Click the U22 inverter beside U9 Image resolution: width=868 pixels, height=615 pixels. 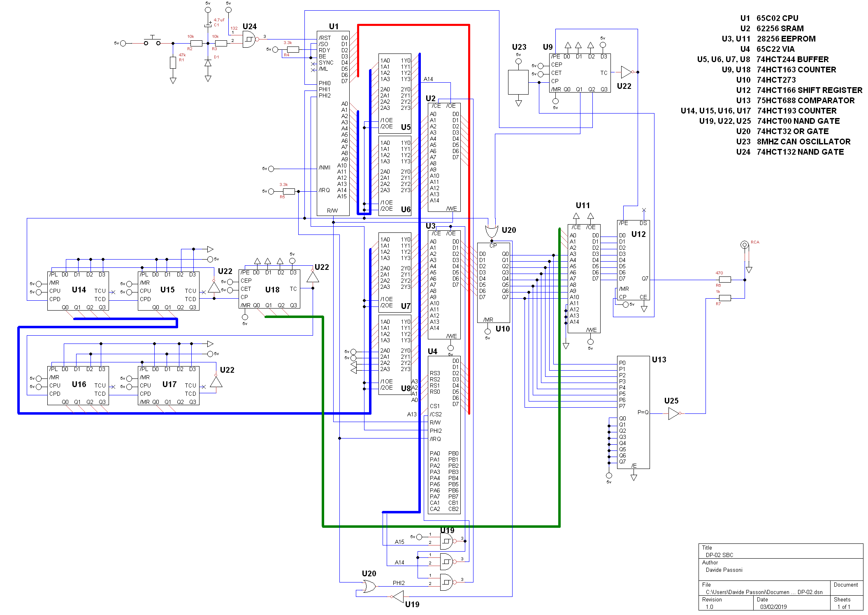point(626,72)
